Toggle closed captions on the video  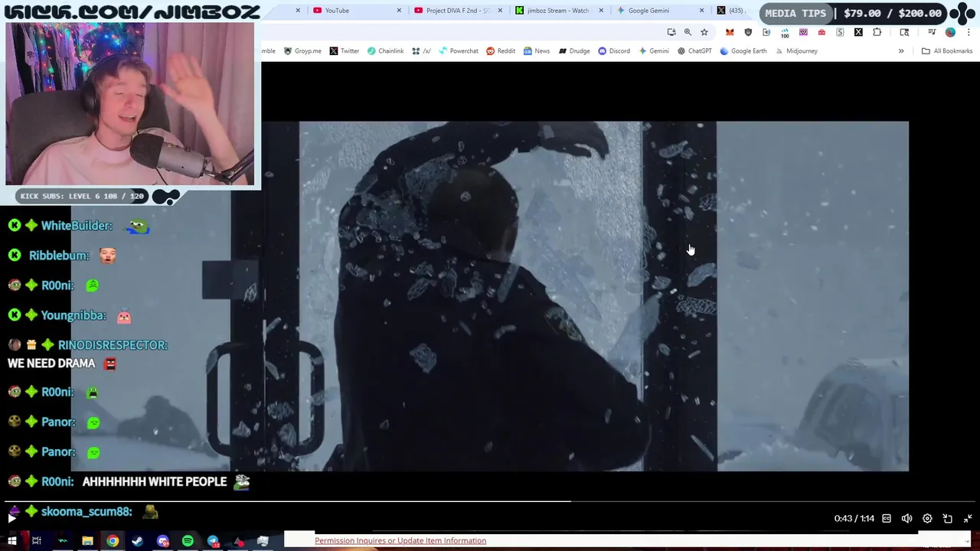pos(887,518)
